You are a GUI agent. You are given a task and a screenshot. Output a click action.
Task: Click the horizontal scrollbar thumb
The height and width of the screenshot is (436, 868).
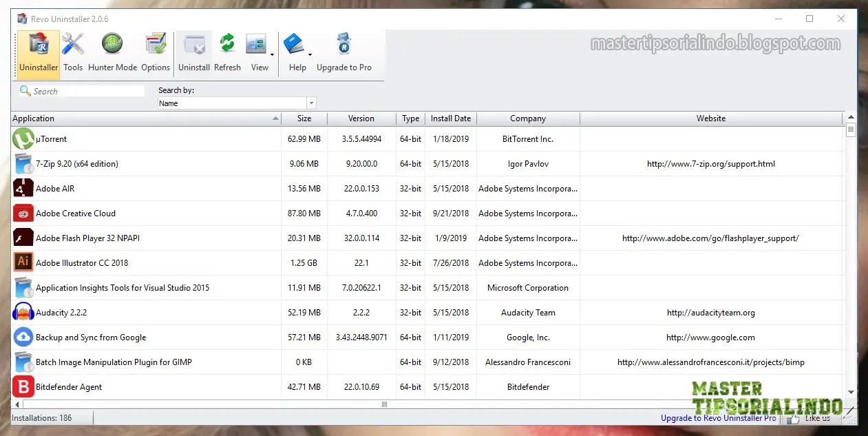(x=384, y=404)
